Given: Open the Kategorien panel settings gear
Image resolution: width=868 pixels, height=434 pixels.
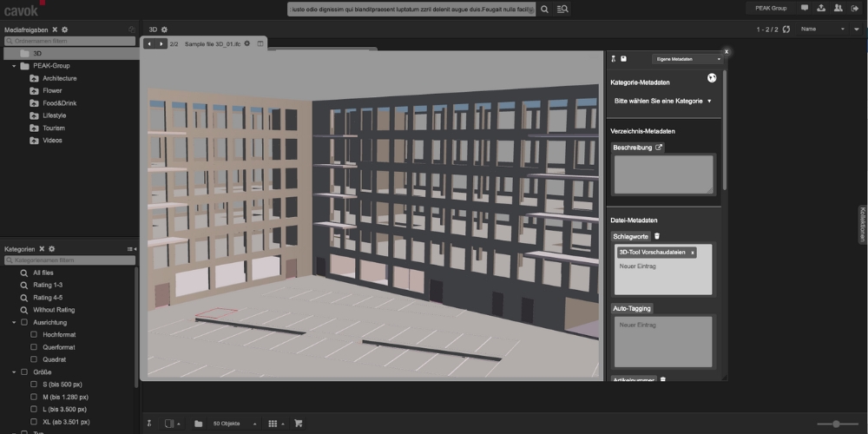Looking at the screenshot, I should (51, 249).
